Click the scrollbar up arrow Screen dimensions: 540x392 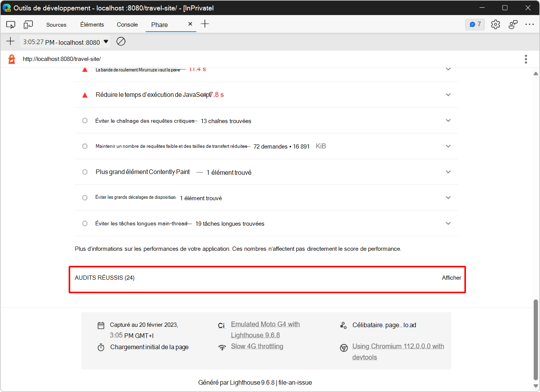pos(536,73)
